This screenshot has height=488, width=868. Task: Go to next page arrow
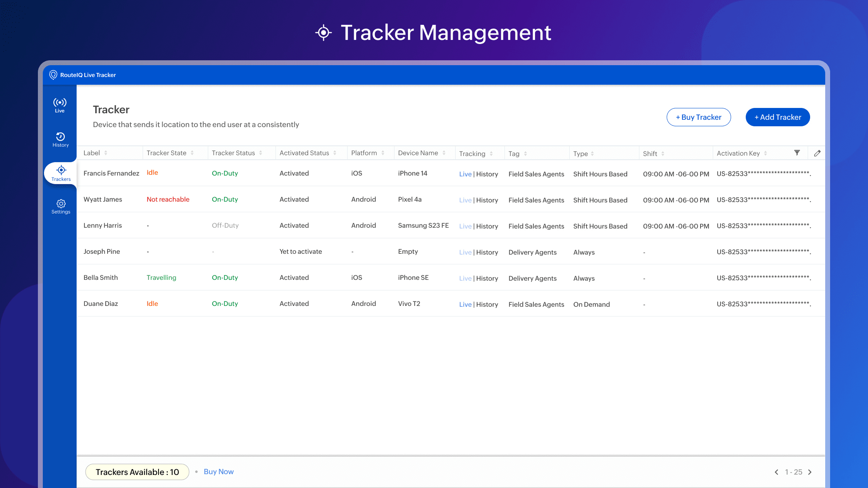click(810, 472)
